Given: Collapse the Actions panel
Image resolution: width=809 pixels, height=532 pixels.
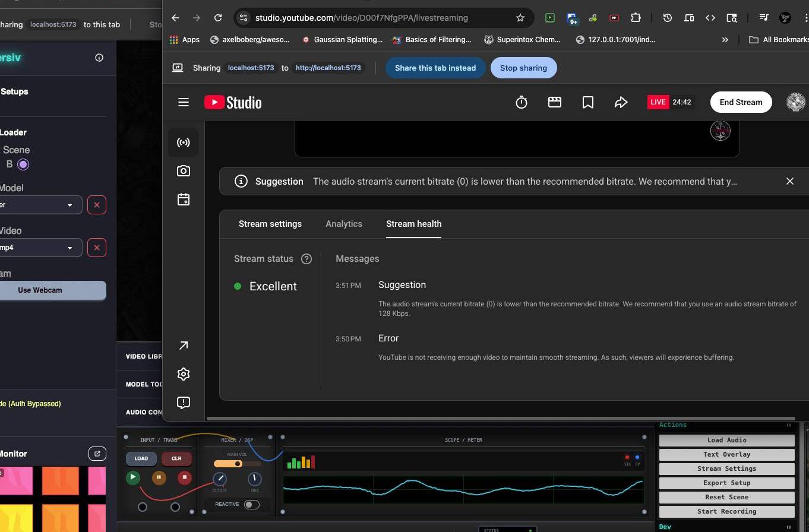Looking at the screenshot, I should pyautogui.click(x=789, y=425).
